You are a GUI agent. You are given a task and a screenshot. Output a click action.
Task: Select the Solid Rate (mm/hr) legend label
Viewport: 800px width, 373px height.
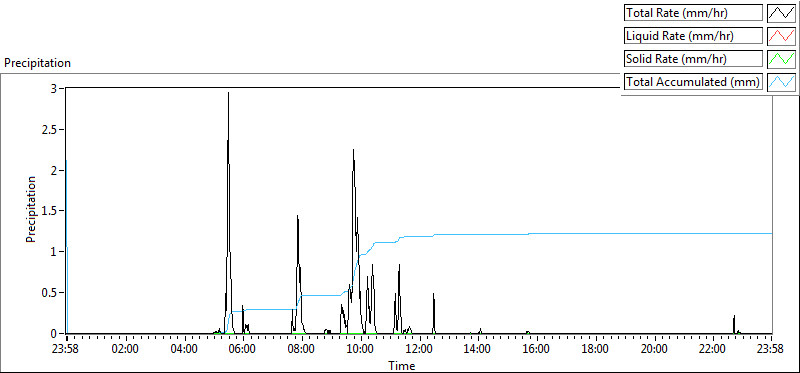tap(693, 59)
